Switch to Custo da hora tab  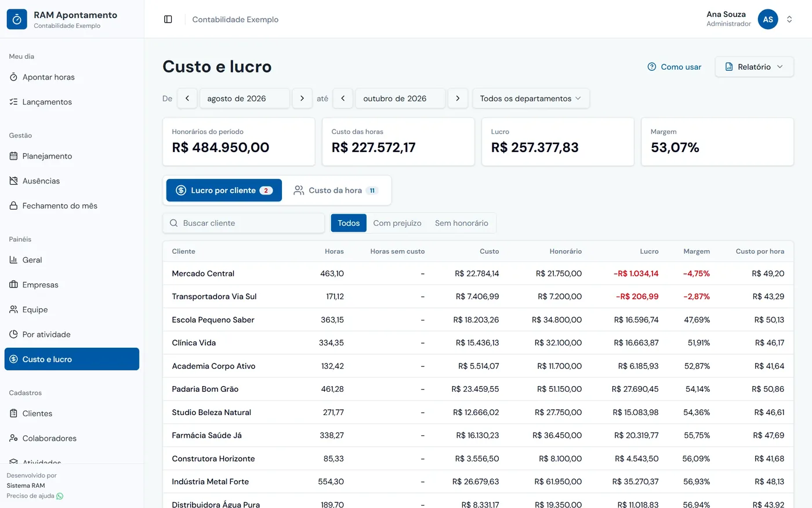pyautogui.click(x=336, y=190)
